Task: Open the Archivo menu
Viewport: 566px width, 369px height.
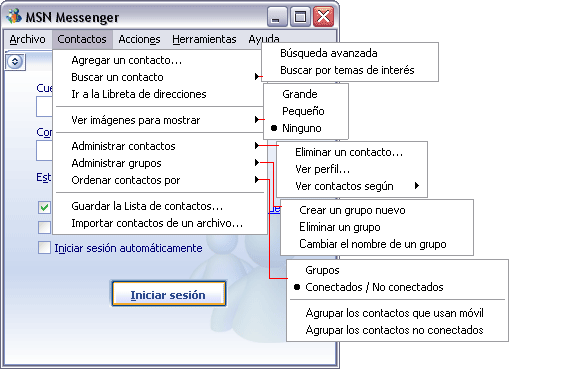Action: point(27,39)
